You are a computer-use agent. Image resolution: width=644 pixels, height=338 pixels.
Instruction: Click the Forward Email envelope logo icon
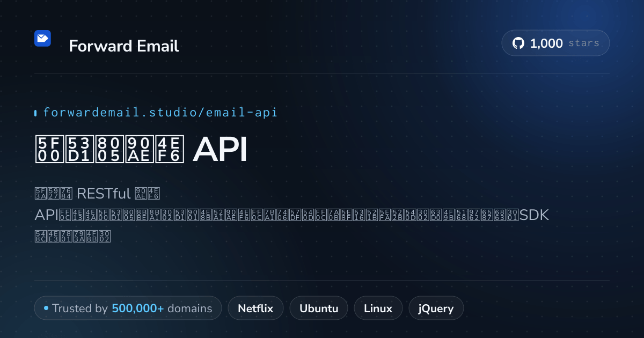point(42,39)
